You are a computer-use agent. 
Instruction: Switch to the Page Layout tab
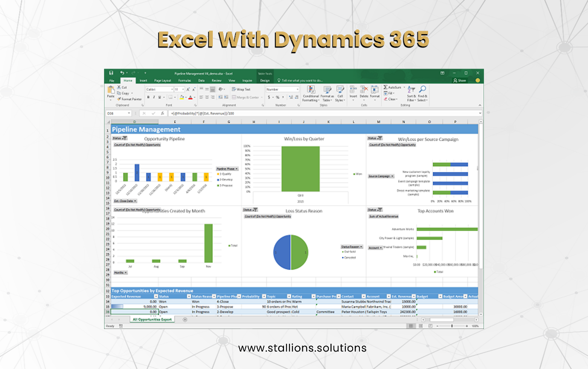coord(163,81)
